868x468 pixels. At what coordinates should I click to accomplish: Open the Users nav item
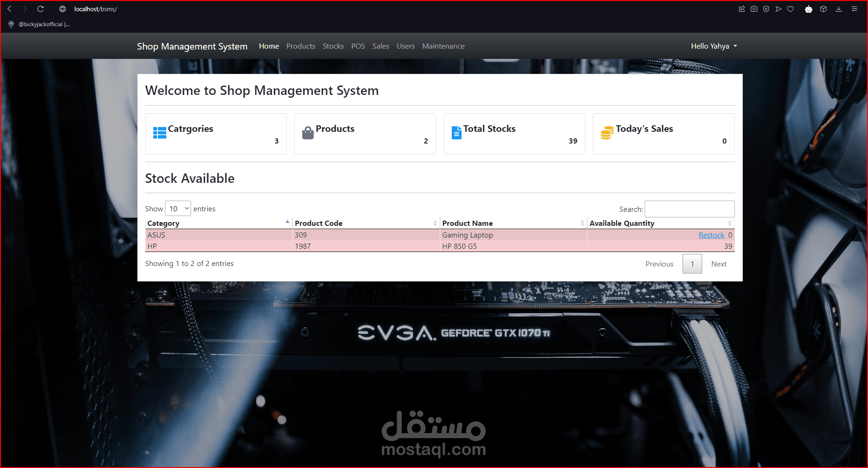click(406, 46)
